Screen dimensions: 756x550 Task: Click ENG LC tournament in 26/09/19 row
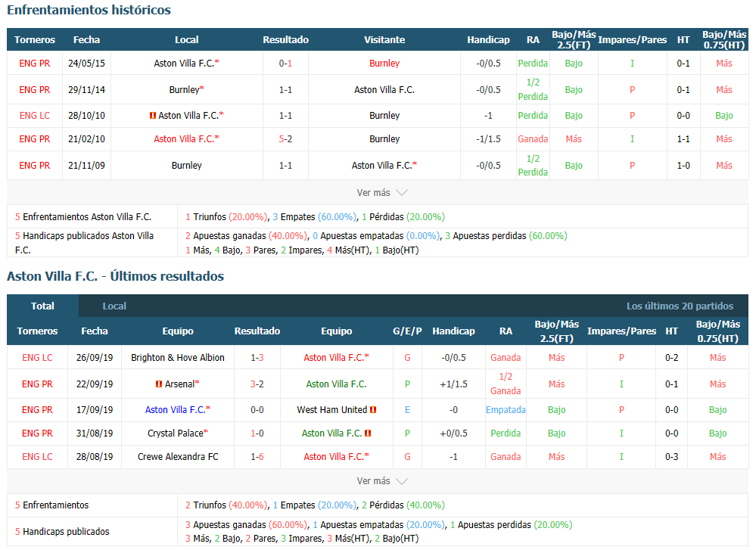[x=37, y=358]
